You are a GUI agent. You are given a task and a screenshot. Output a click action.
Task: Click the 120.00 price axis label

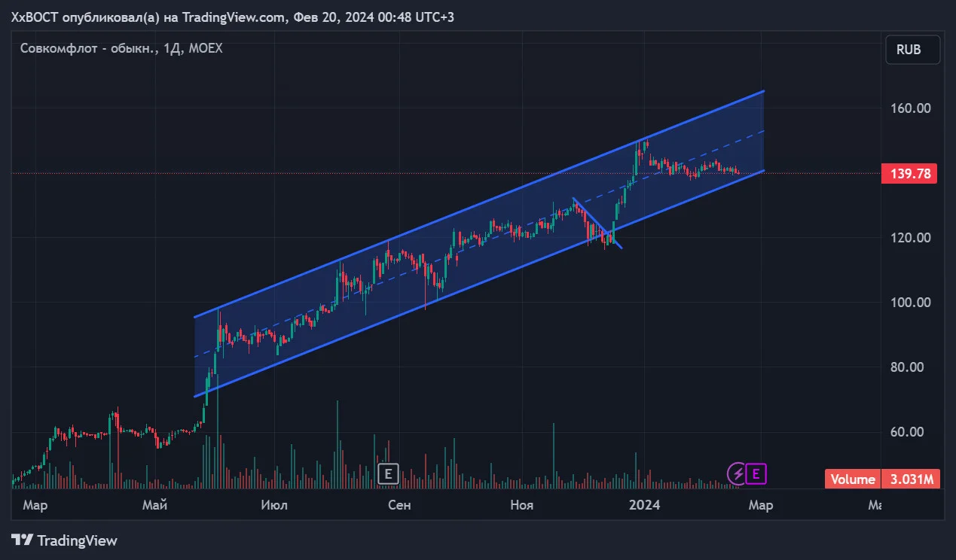click(x=911, y=238)
